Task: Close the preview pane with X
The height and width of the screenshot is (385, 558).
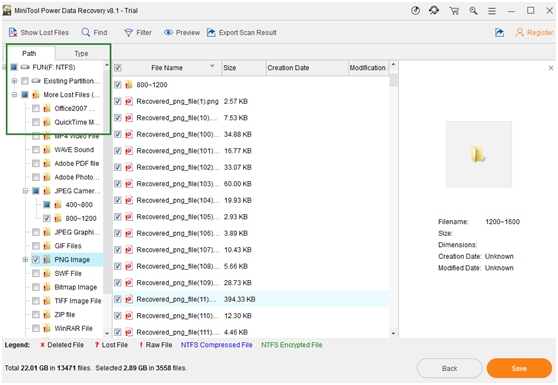Action: (551, 68)
